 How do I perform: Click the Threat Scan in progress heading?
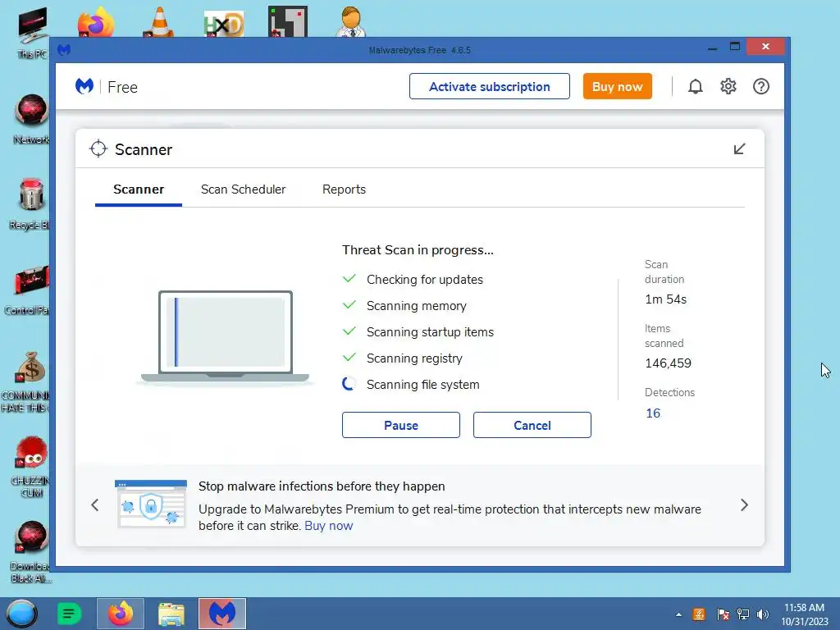(x=418, y=250)
